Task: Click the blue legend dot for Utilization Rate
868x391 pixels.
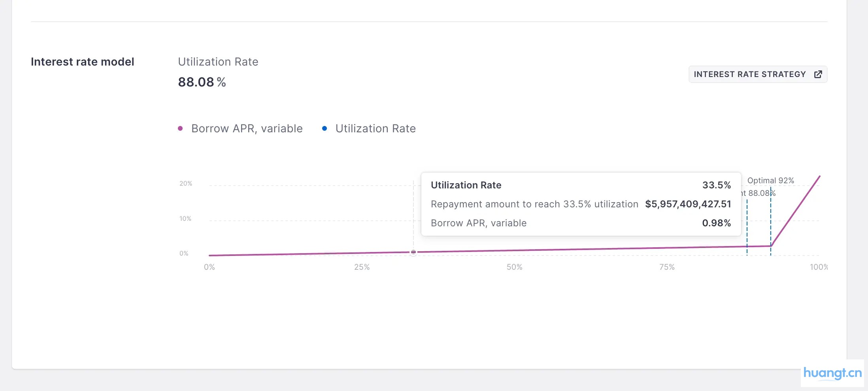Action: [325, 128]
